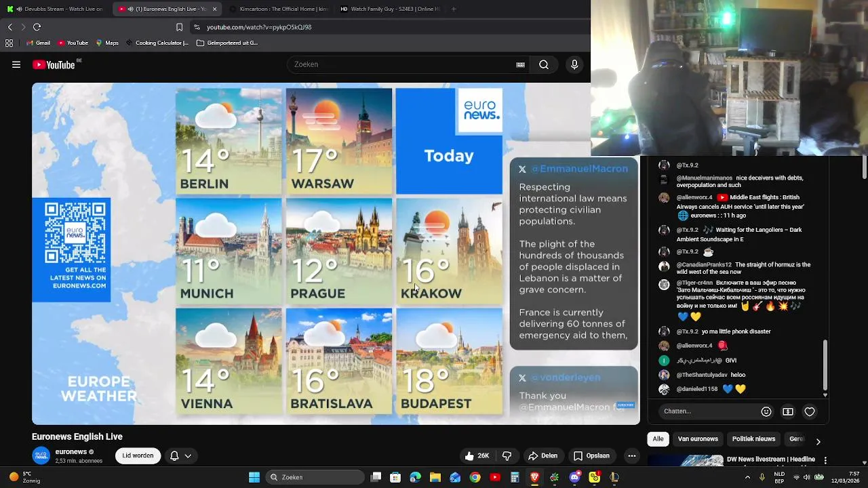This screenshot has height=488, width=868.
Task: Open the browser apps grid icon
Action: click(9, 43)
